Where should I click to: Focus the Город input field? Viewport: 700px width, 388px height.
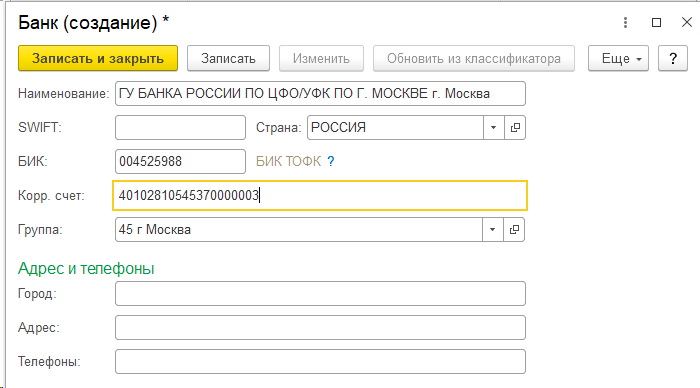(x=320, y=293)
